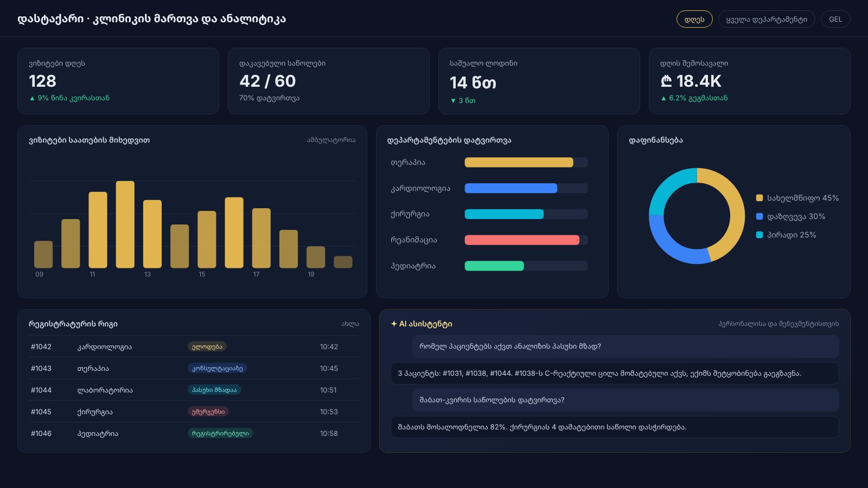
Task: Open the GEL currency selector
Action: point(835,19)
